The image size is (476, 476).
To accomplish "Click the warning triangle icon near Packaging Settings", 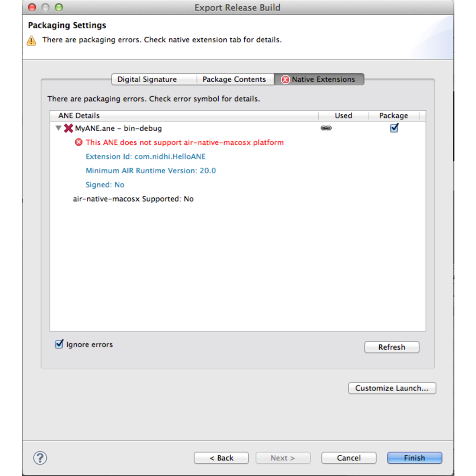I will (x=32, y=40).
